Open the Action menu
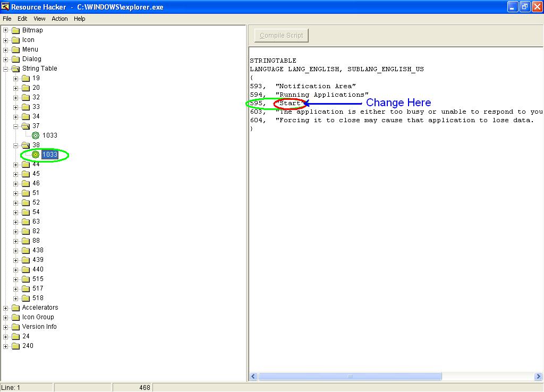Screen dimensions: 544x392 tap(59, 19)
